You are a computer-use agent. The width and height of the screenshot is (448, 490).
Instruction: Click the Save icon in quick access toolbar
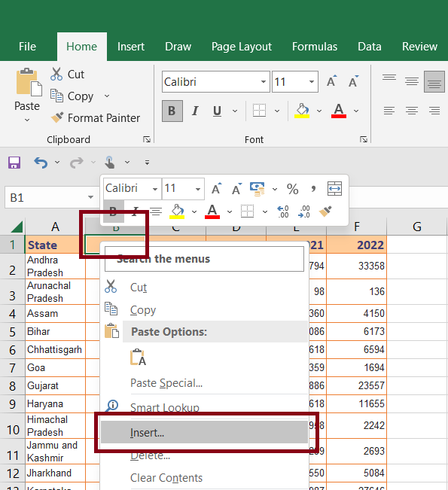point(14,163)
